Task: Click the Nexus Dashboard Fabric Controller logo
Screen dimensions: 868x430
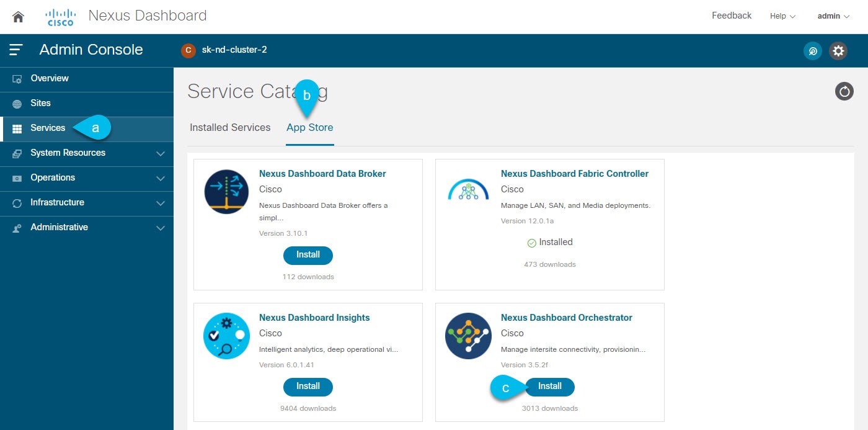Action: click(x=468, y=189)
